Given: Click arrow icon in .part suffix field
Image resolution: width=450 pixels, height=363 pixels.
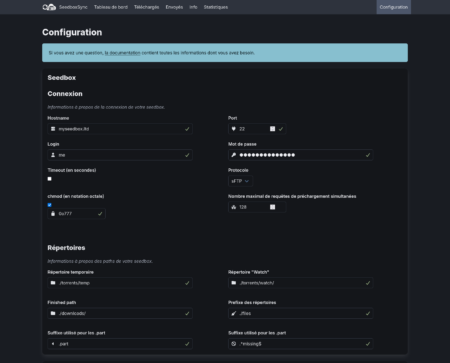Looking at the screenshot, I should (x=53, y=344).
